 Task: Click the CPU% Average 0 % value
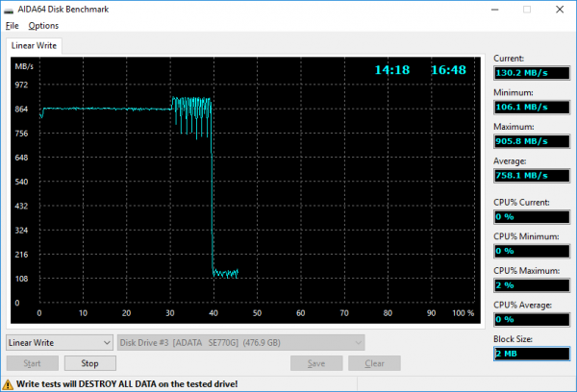point(532,319)
